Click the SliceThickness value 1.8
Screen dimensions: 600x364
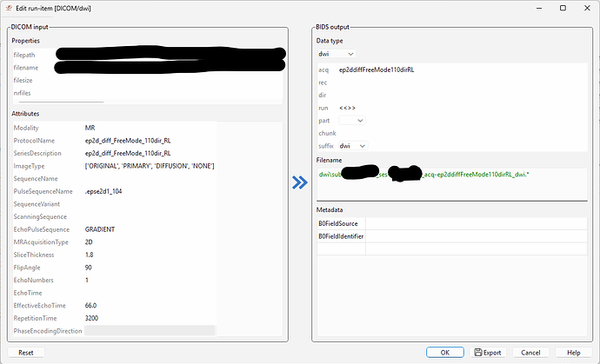(90, 255)
